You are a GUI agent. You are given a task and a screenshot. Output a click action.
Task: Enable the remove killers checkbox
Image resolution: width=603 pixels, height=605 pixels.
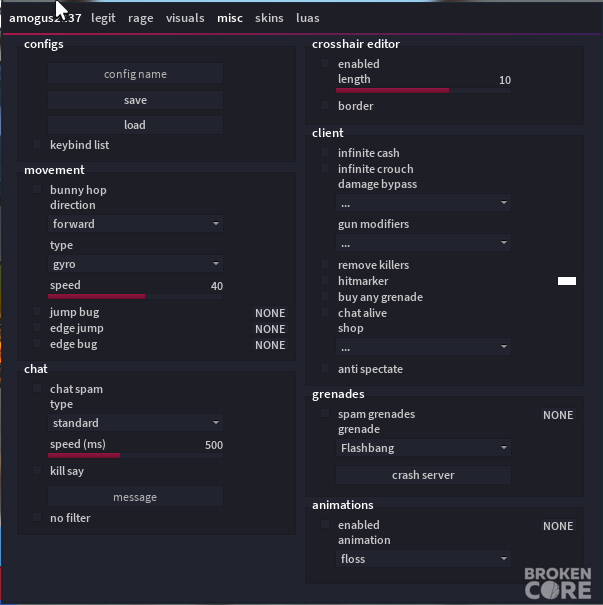(x=325, y=264)
